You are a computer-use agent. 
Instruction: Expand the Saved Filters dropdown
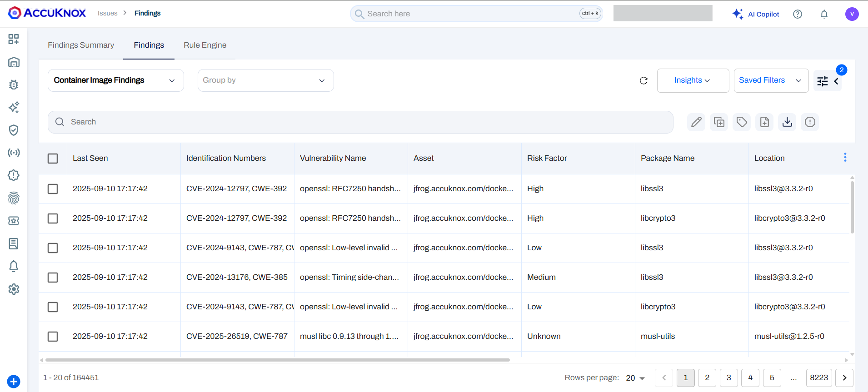click(771, 80)
